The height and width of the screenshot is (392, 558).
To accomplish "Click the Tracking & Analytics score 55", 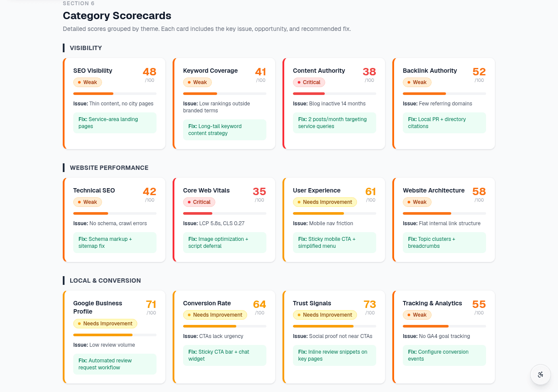I will point(479,304).
